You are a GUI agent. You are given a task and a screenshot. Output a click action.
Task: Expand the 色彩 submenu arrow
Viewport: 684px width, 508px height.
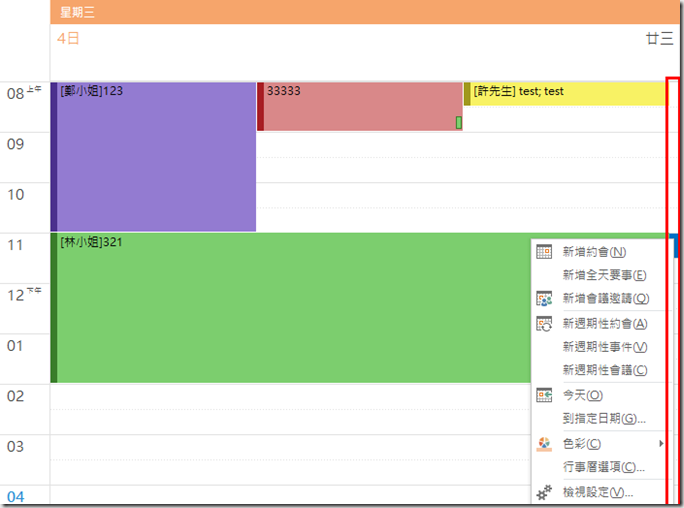click(659, 443)
